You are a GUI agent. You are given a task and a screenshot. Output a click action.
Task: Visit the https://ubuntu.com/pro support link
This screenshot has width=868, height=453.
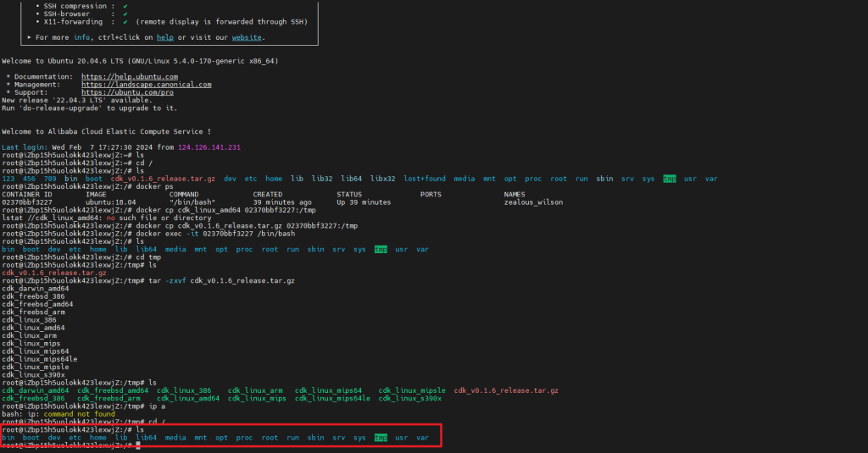(x=127, y=92)
